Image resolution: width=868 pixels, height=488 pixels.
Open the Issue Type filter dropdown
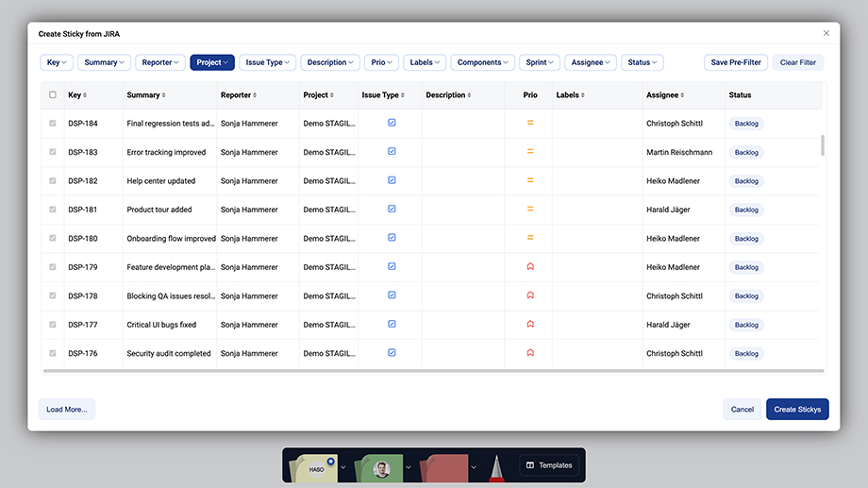pyautogui.click(x=269, y=62)
